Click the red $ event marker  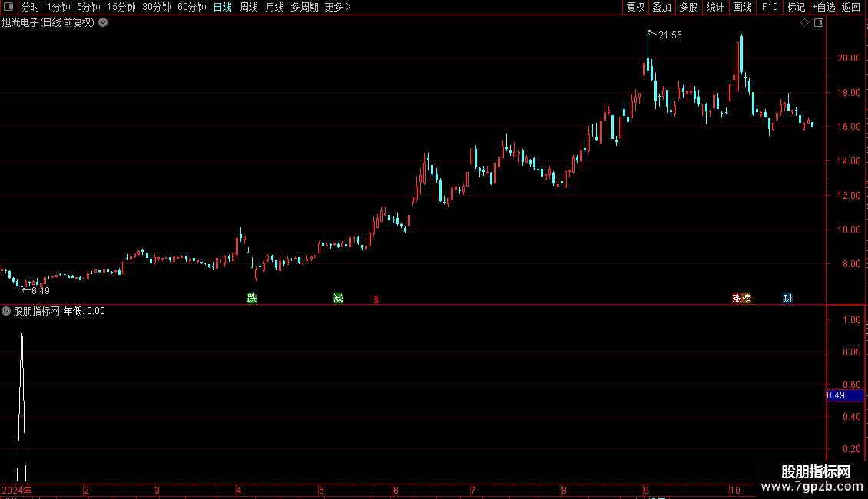376,299
